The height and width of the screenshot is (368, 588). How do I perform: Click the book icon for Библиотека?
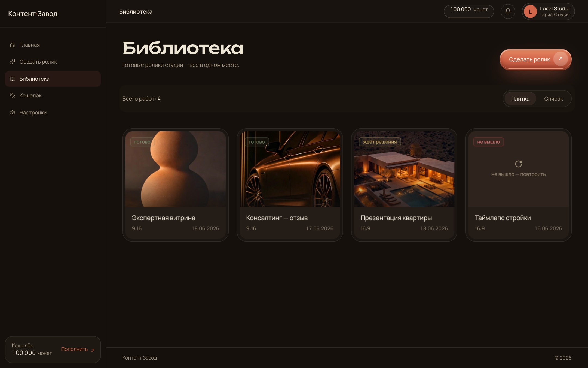pyautogui.click(x=13, y=79)
